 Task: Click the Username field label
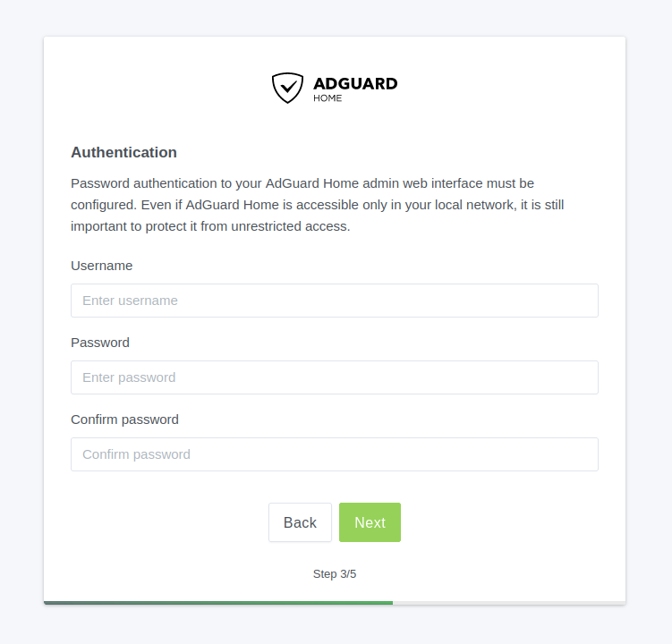pos(101,266)
